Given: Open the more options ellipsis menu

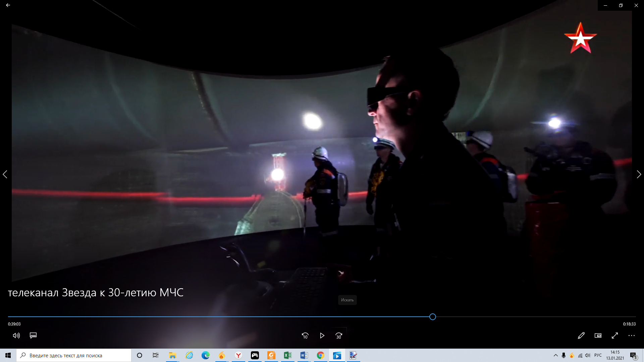Looking at the screenshot, I should click(632, 336).
